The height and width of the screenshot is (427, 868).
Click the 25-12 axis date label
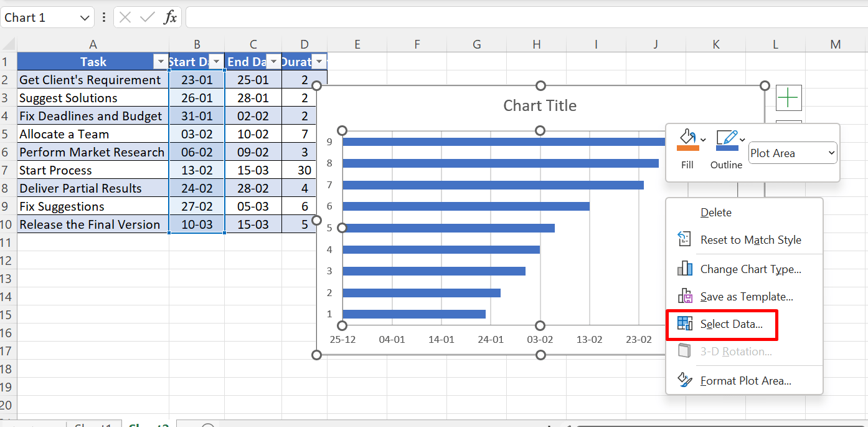[342, 340]
